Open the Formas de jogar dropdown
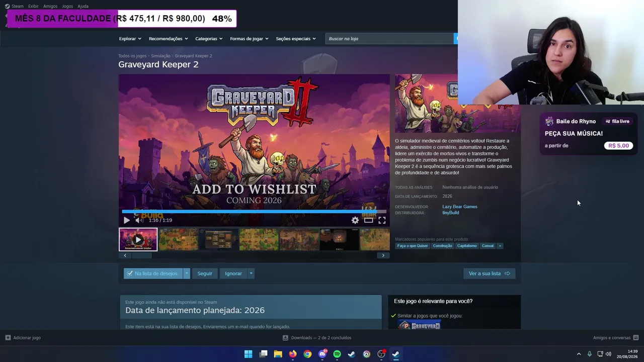Image resolution: width=644 pixels, height=362 pixels. coord(250,39)
